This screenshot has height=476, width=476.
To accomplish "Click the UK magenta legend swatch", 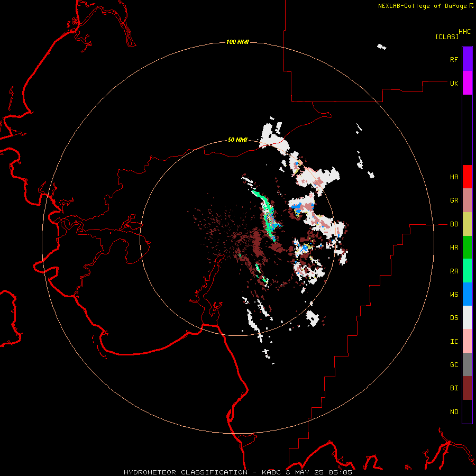I will (467, 83).
